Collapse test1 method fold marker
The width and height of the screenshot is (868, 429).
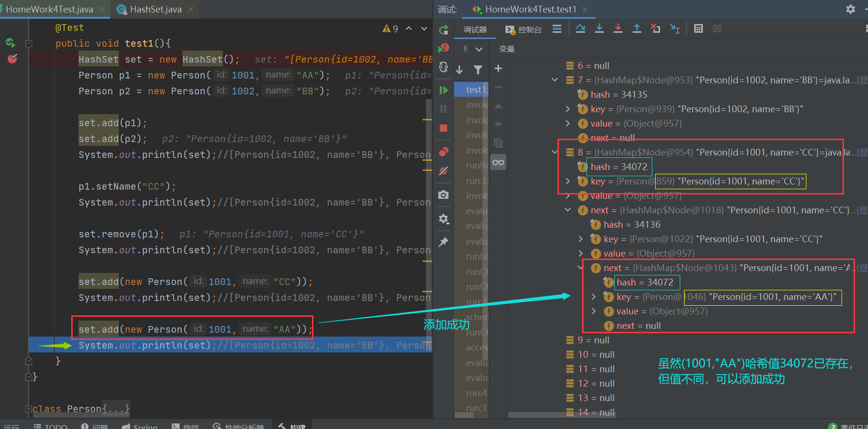point(28,44)
